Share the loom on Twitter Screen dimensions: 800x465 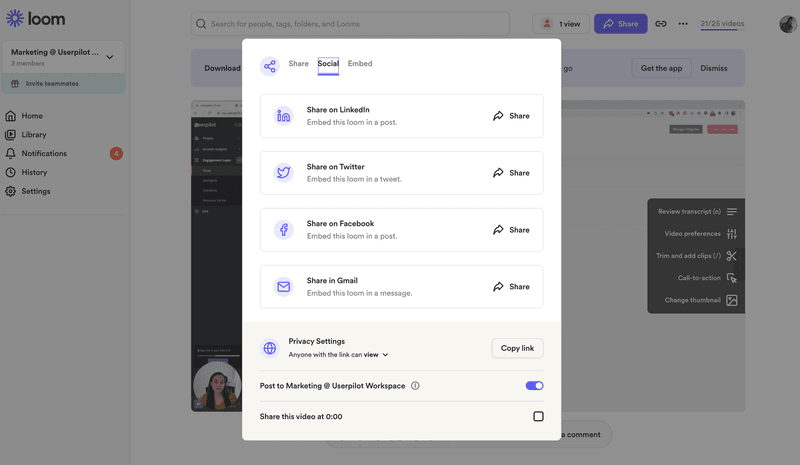511,173
